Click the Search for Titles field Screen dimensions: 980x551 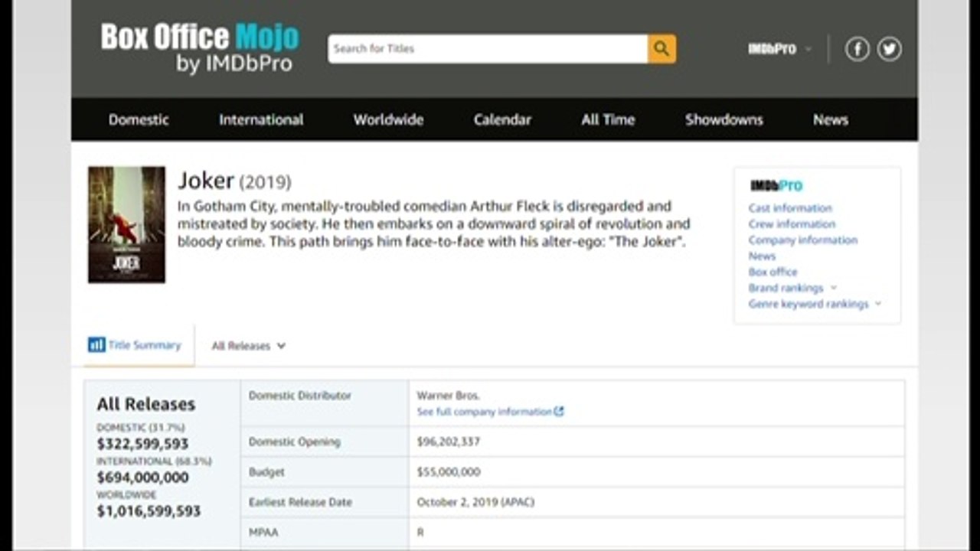pyautogui.click(x=488, y=49)
